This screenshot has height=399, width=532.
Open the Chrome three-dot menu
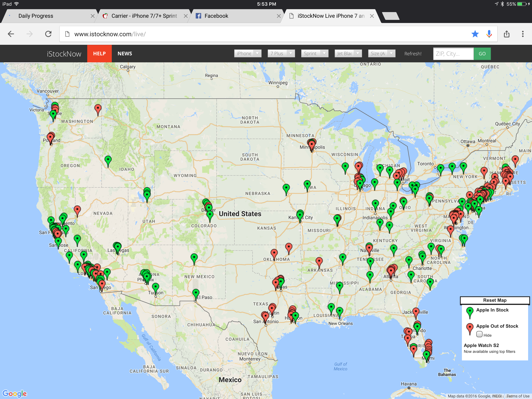tap(523, 34)
